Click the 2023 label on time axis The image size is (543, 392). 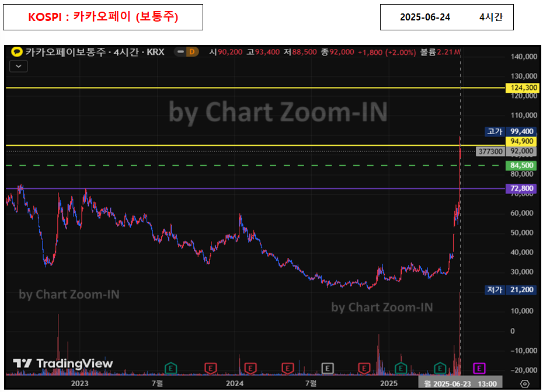coord(79,383)
